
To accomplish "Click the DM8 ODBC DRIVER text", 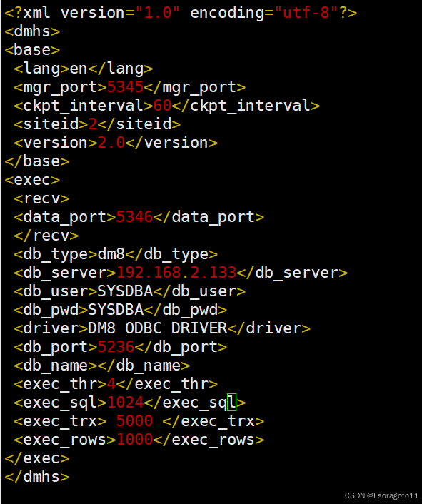I will coord(158,328).
